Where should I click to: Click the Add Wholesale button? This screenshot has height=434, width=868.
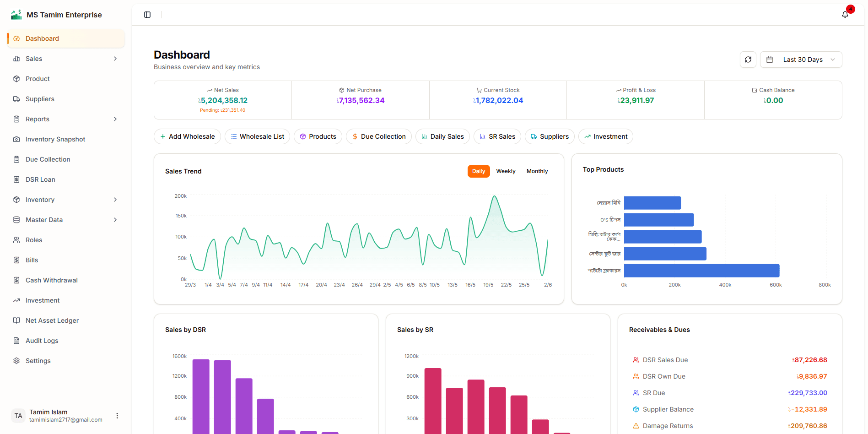coord(187,136)
